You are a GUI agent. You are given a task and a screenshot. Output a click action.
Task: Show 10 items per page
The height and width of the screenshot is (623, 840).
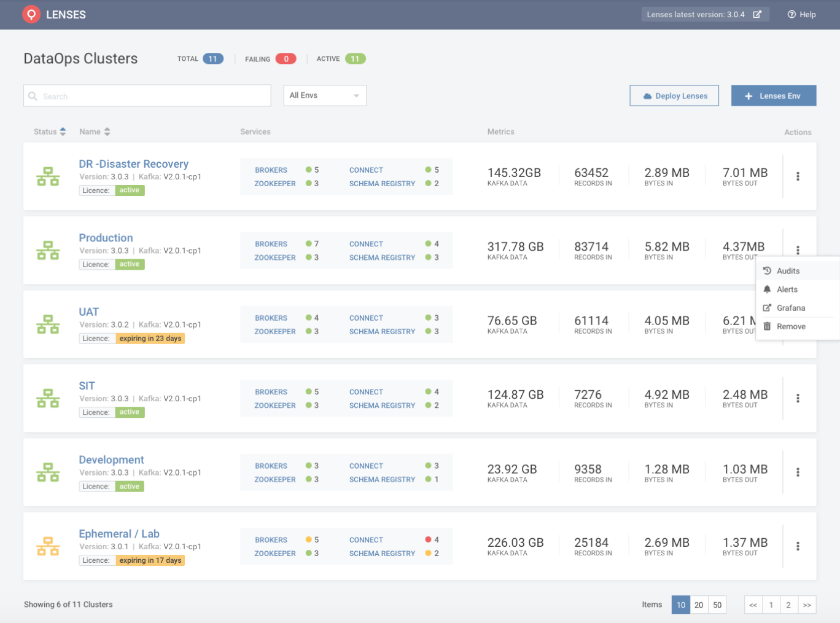[681, 605]
